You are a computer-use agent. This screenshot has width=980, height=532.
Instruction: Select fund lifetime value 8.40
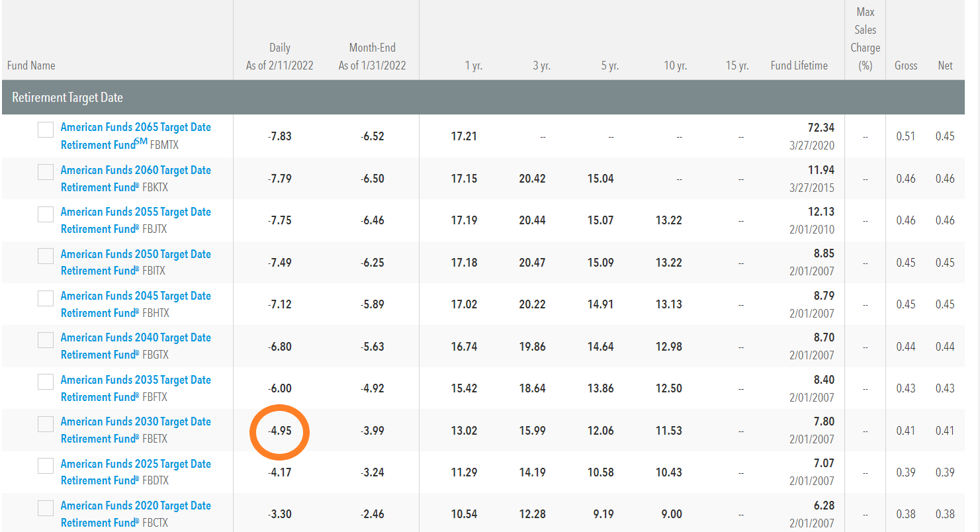[824, 380]
